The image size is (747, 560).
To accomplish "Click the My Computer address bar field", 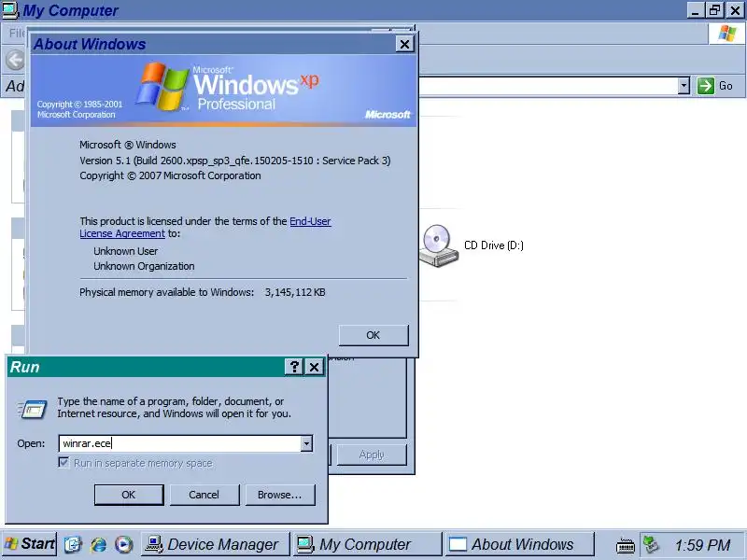I will pos(548,86).
